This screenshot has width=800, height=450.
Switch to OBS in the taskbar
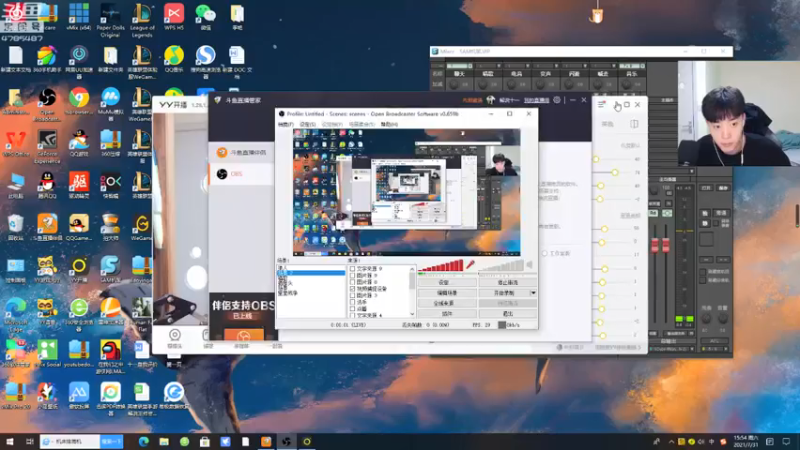[286, 441]
